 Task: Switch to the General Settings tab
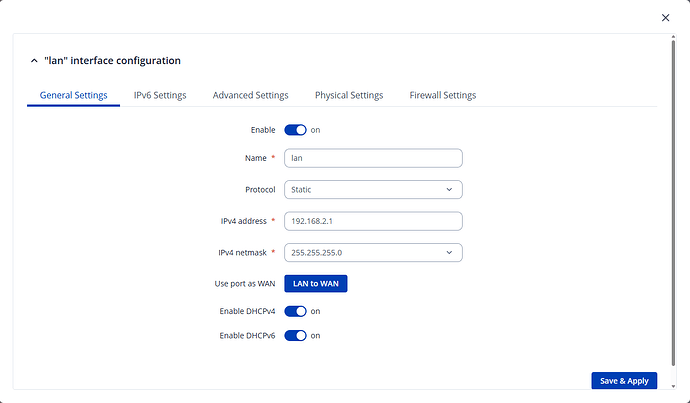[73, 96]
